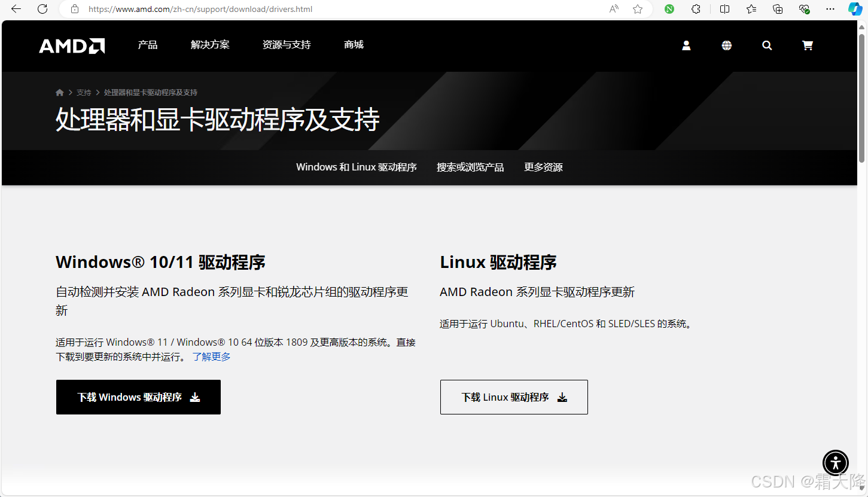The width and height of the screenshot is (868, 497).
Task: Open the 资源与支持 menu
Action: 287,45
